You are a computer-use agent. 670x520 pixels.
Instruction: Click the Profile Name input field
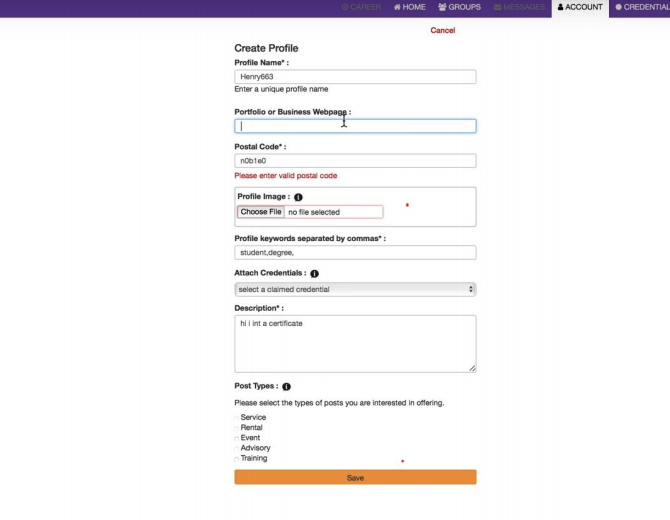(x=355, y=77)
